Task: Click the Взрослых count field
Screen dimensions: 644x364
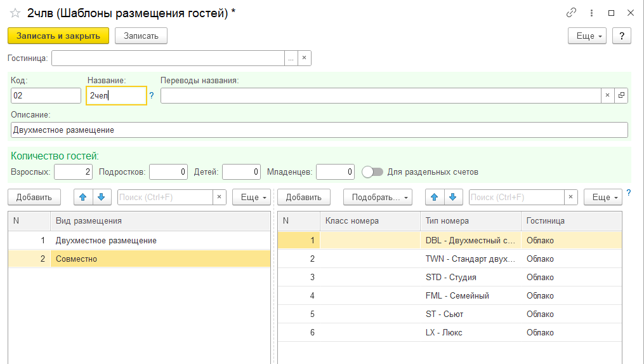Action: [74, 172]
